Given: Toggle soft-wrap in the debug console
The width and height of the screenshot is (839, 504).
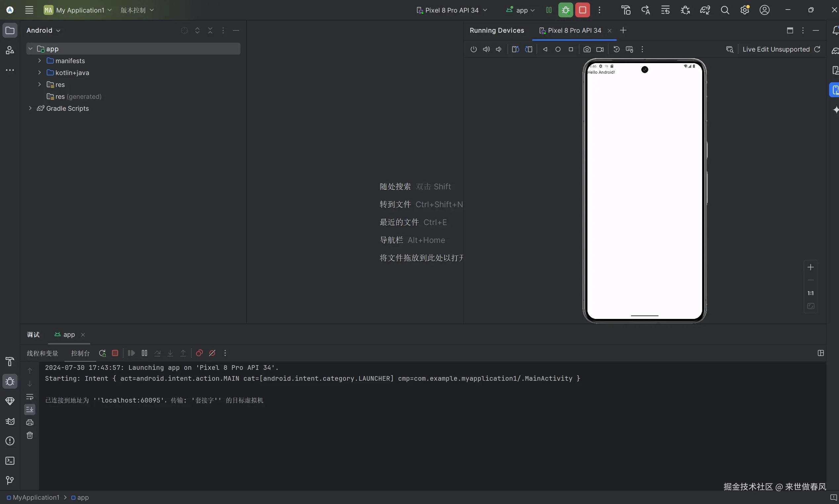Looking at the screenshot, I should coord(30,397).
